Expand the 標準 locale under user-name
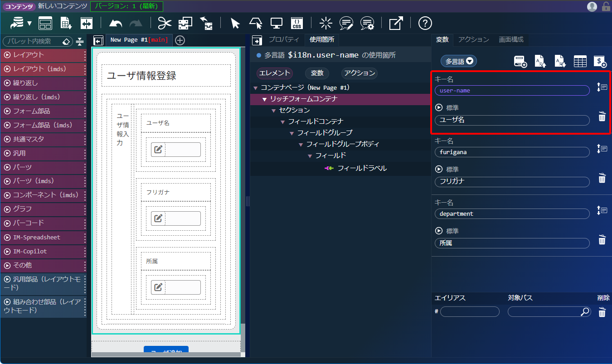Viewport: 612px width, 364px height. pyautogui.click(x=439, y=107)
